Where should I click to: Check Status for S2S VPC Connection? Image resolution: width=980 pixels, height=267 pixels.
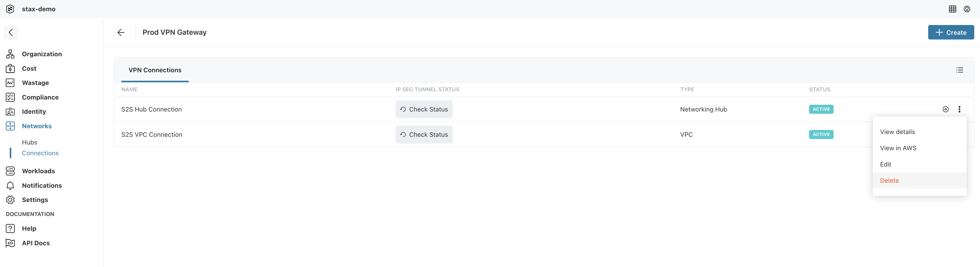(424, 134)
